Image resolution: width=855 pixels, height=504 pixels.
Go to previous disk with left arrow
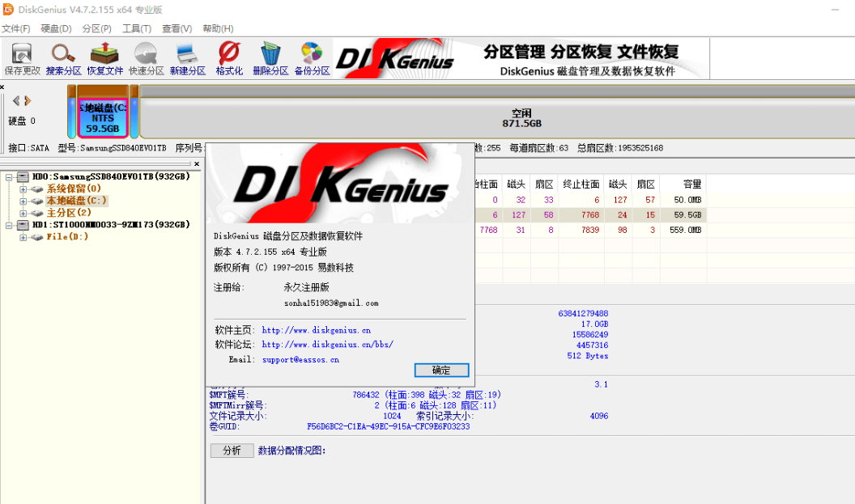click(x=16, y=100)
